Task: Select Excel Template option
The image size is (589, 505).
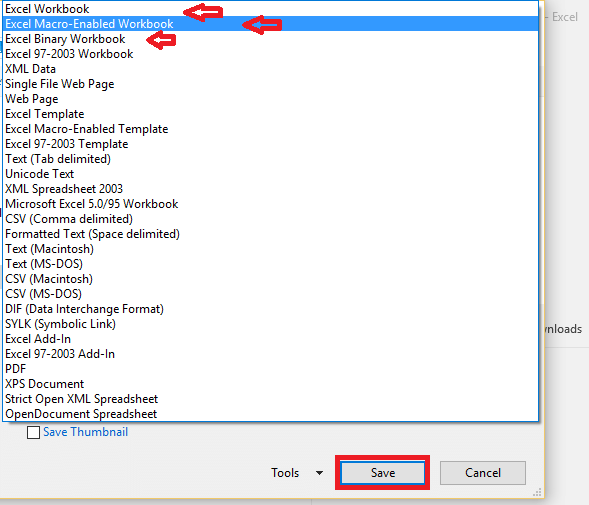Action: pyautogui.click(x=270, y=114)
